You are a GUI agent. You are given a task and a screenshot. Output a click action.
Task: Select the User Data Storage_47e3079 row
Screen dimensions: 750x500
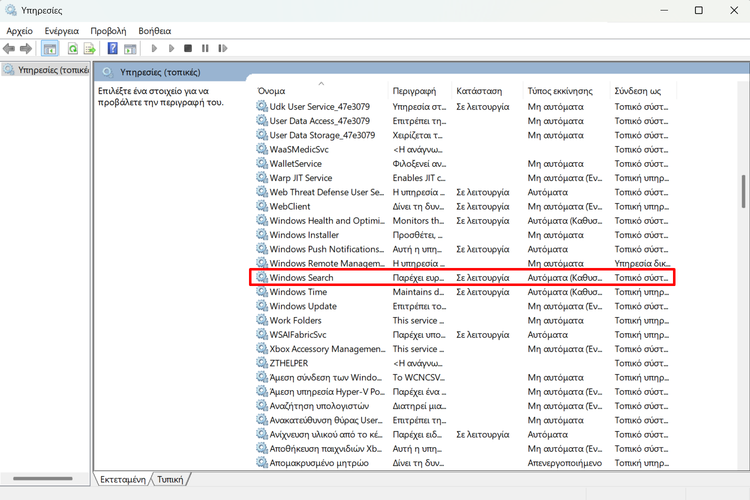463,135
